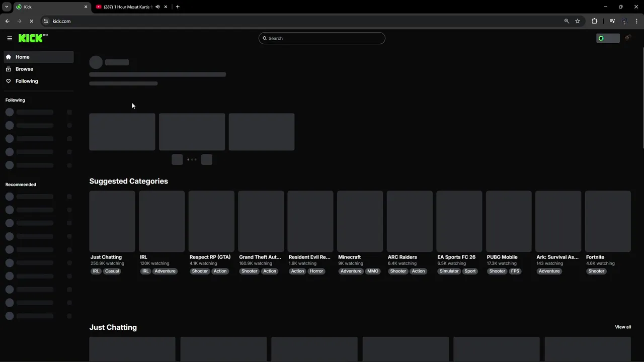Open the Extensions puzzle icon
This screenshot has height=362, width=644.
[595, 21]
